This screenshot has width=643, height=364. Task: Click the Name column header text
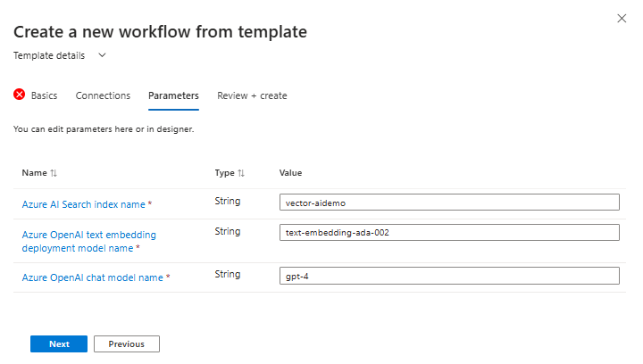tap(34, 173)
